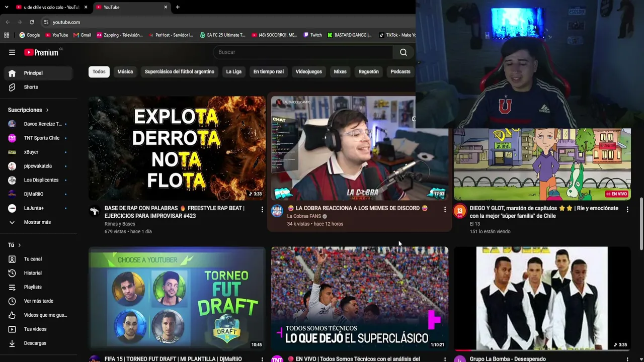This screenshot has height=362, width=644.
Task: Open La Cobrea FANS channel avatar
Action: pyautogui.click(x=277, y=211)
